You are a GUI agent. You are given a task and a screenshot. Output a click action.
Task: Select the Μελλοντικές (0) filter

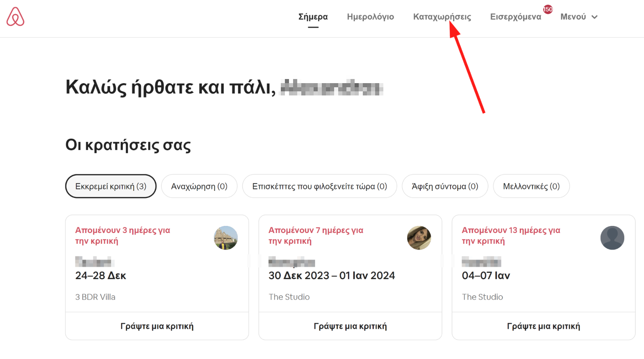[531, 186]
